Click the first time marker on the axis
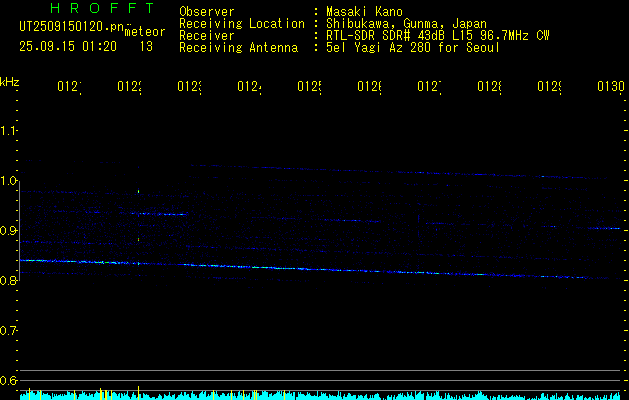 69,87
